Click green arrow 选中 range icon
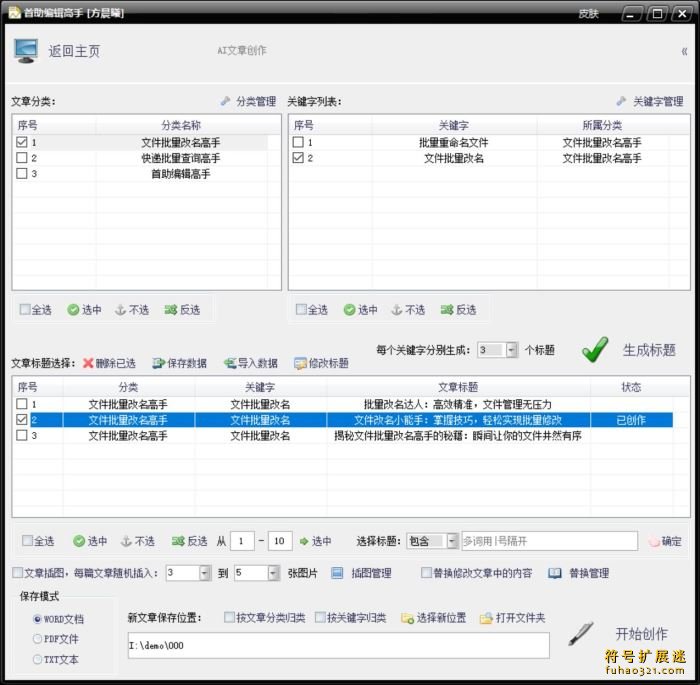 click(304, 541)
